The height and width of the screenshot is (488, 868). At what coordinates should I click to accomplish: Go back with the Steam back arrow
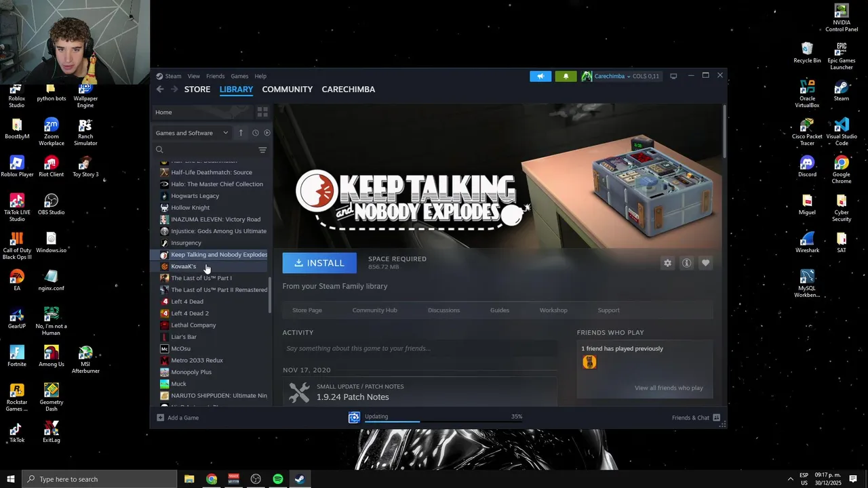[x=160, y=89]
